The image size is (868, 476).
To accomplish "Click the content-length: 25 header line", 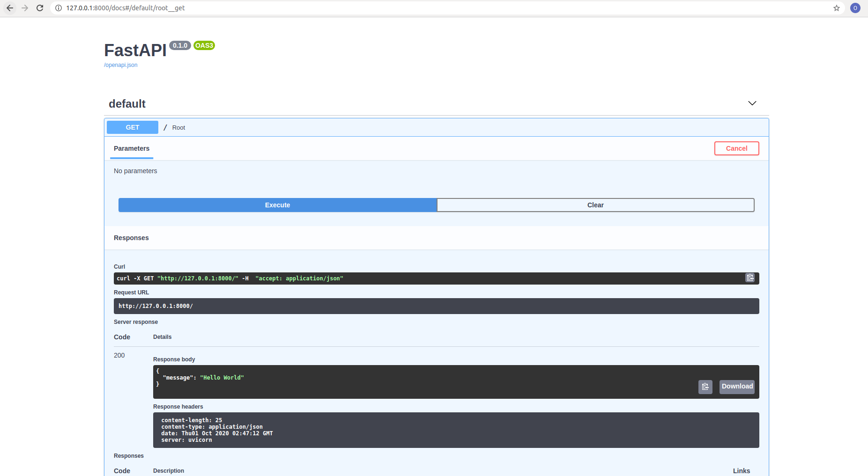I will click(x=192, y=420).
